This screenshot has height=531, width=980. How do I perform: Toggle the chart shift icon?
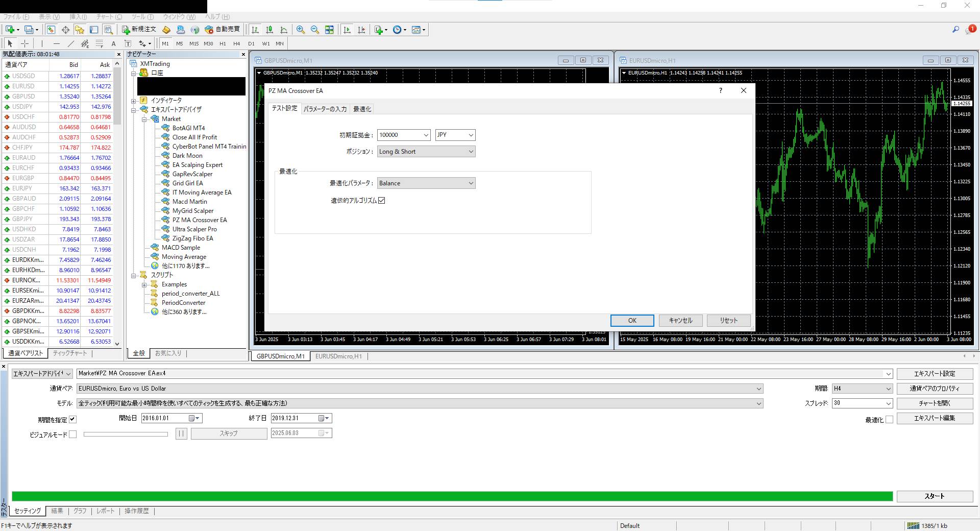(361, 30)
